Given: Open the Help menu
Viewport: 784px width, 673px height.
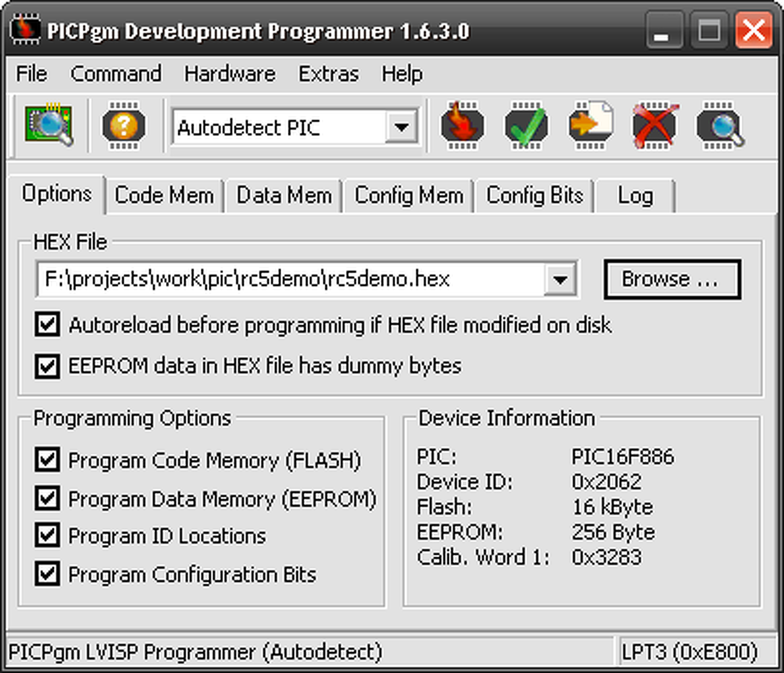Looking at the screenshot, I should point(402,73).
